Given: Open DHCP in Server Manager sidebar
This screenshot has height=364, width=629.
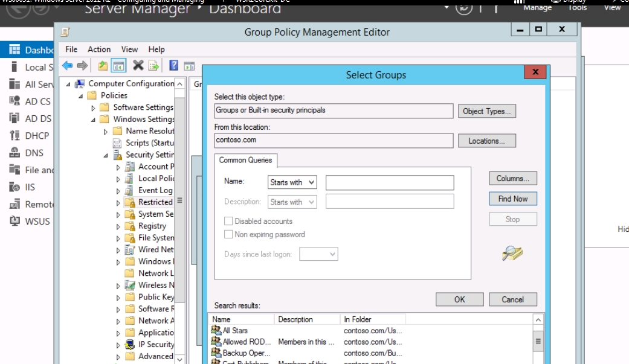Looking at the screenshot, I should 37,136.
